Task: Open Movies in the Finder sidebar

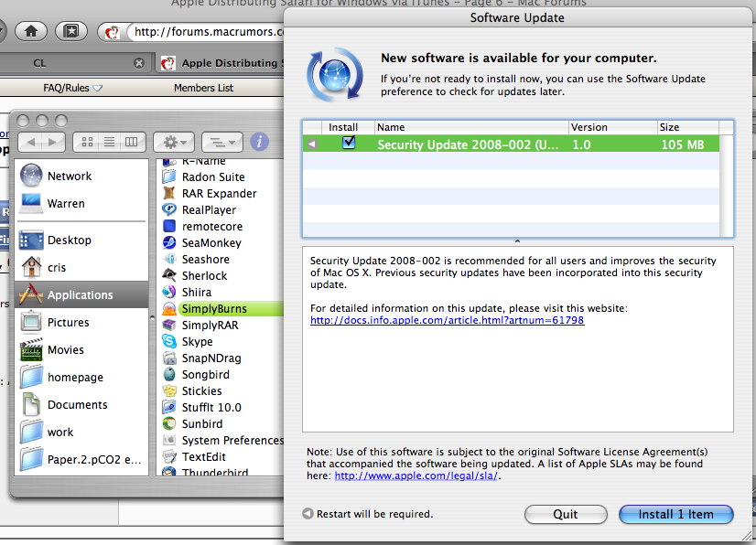Action: pos(81,350)
